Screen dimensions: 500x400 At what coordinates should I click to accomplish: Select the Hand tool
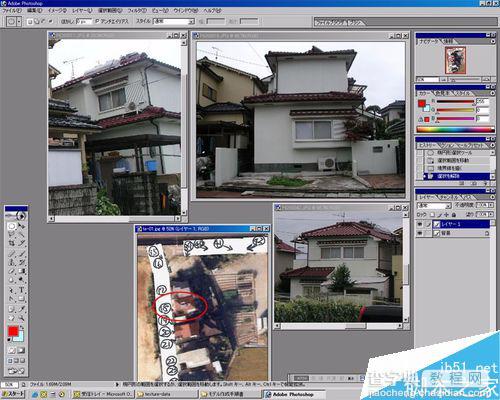click(12, 318)
